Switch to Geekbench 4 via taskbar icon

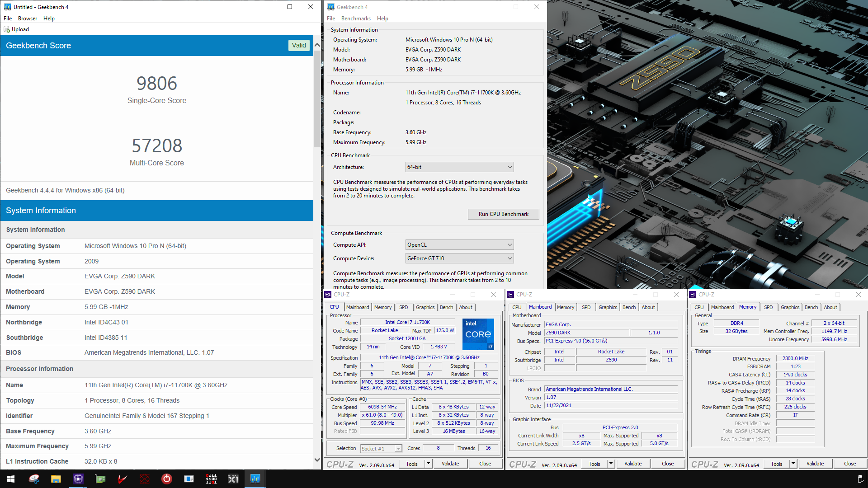coord(255,479)
